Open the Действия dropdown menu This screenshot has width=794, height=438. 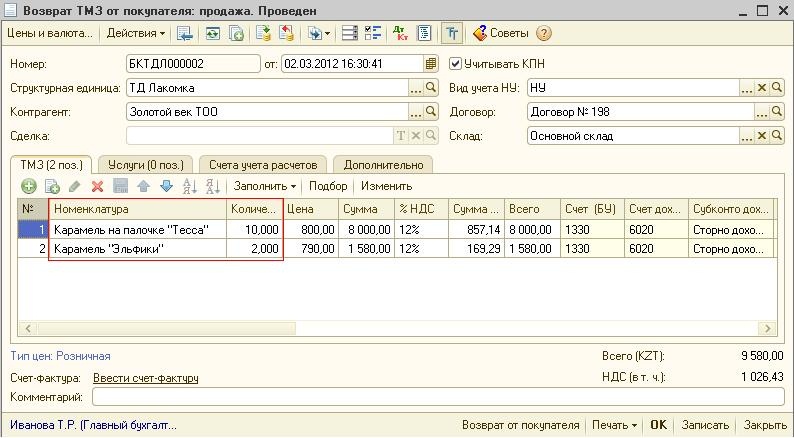tap(135, 33)
